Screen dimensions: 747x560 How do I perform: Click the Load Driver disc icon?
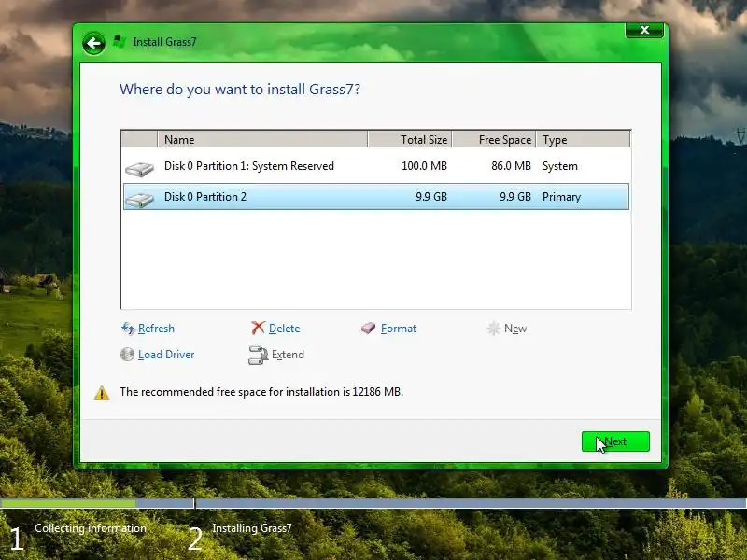click(x=127, y=355)
